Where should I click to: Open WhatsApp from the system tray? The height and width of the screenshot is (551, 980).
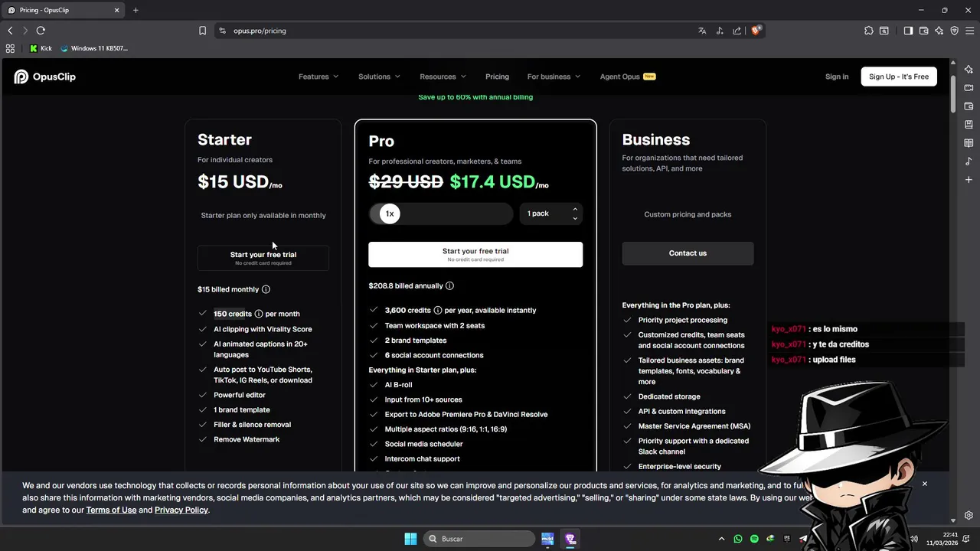(x=738, y=539)
